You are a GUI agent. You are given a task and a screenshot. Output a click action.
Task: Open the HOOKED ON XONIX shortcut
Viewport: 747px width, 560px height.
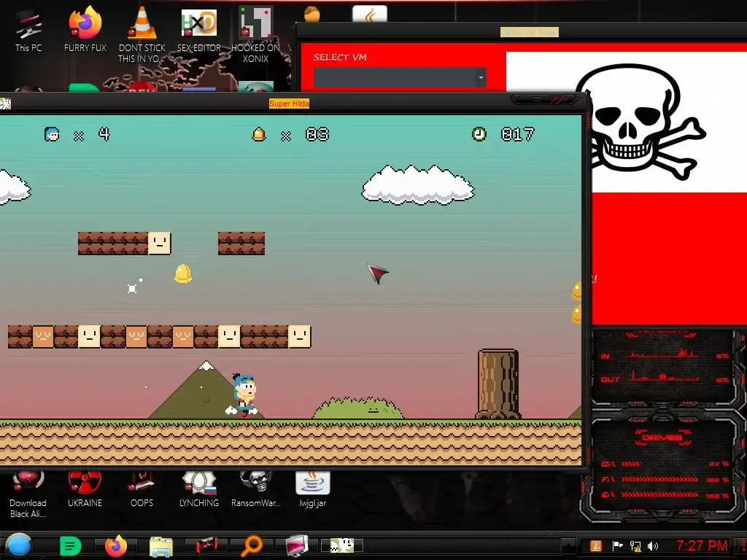coord(255,34)
